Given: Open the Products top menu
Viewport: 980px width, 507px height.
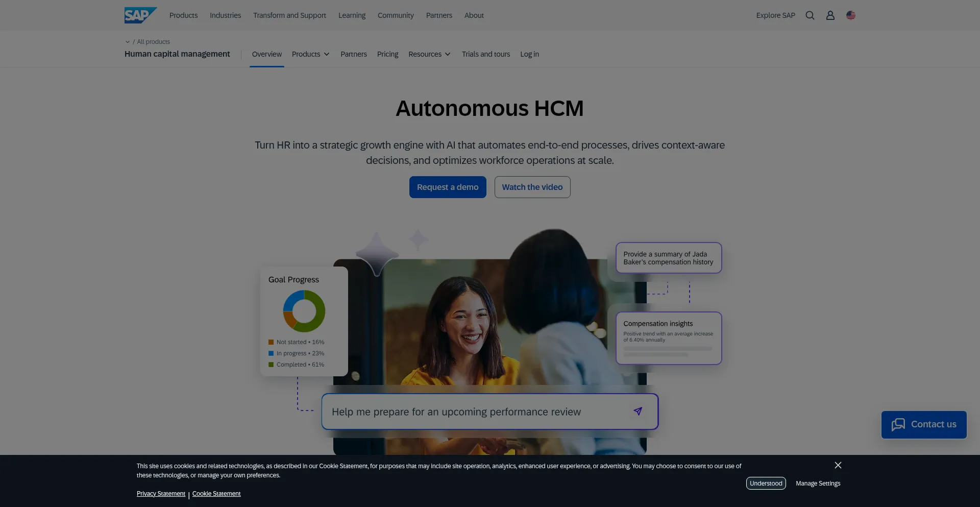Looking at the screenshot, I should click(183, 15).
